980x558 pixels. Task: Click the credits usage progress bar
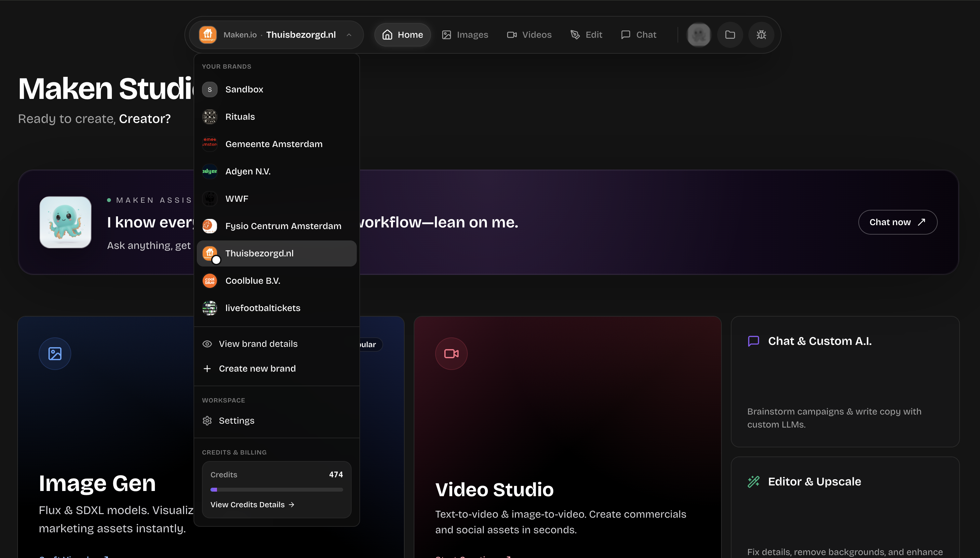tap(276, 489)
